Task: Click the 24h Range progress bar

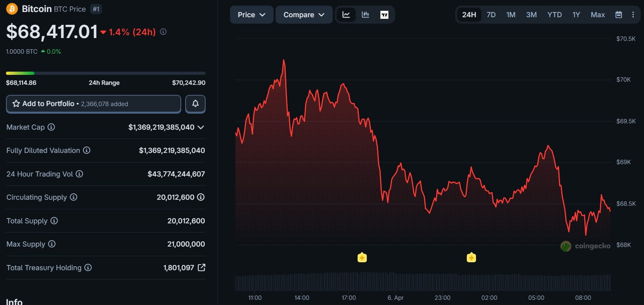Action: pyautogui.click(x=106, y=73)
